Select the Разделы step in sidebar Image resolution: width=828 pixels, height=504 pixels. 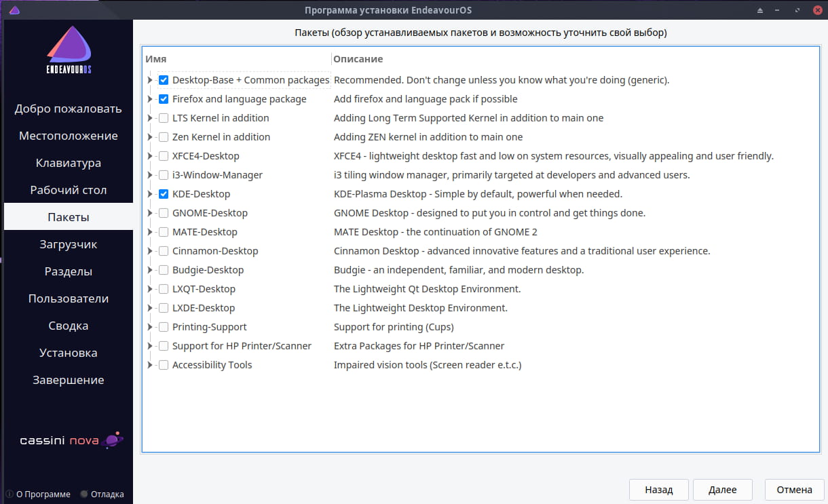[x=68, y=271]
